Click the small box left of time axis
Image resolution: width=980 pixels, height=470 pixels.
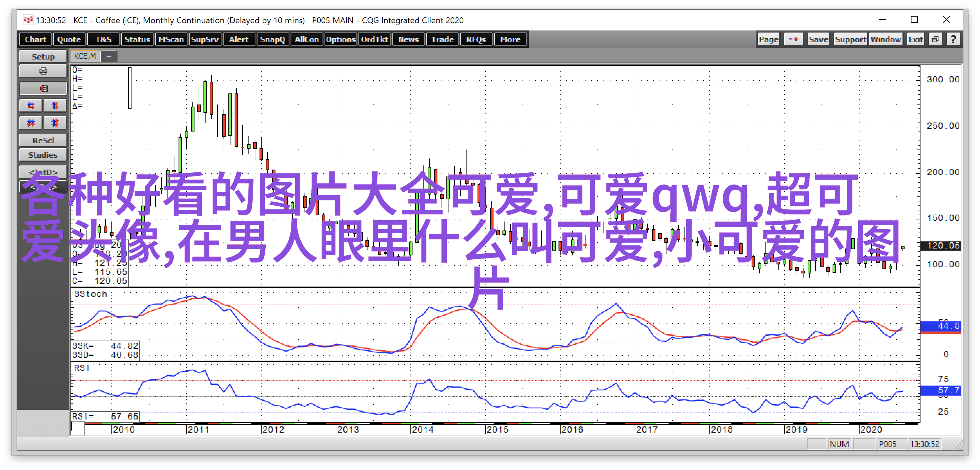point(78,429)
